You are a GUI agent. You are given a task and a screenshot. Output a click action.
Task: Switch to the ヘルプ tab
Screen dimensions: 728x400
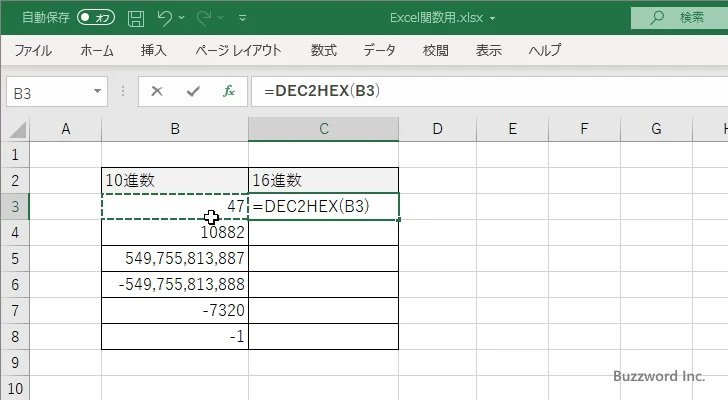(545, 50)
